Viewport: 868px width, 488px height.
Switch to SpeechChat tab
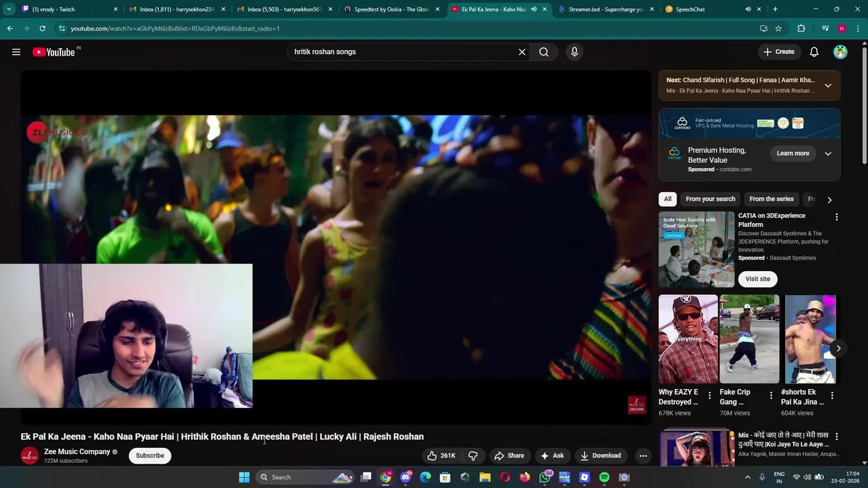pyautogui.click(x=712, y=9)
